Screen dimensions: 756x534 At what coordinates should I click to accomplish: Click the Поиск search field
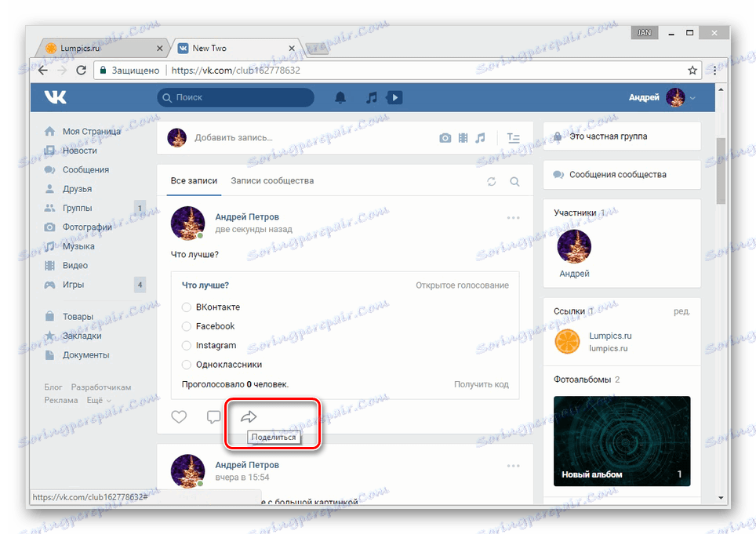point(235,97)
